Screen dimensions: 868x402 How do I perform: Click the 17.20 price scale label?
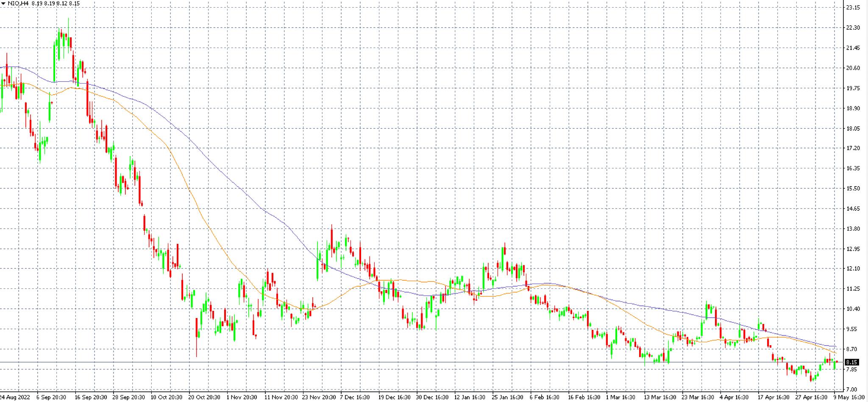click(x=853, y=148)
